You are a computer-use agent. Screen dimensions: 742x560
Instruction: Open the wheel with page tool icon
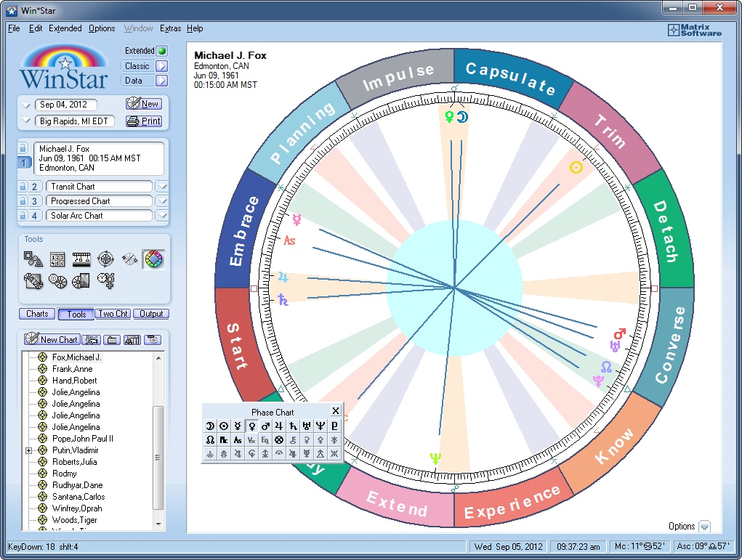click(x=81, y=281)
